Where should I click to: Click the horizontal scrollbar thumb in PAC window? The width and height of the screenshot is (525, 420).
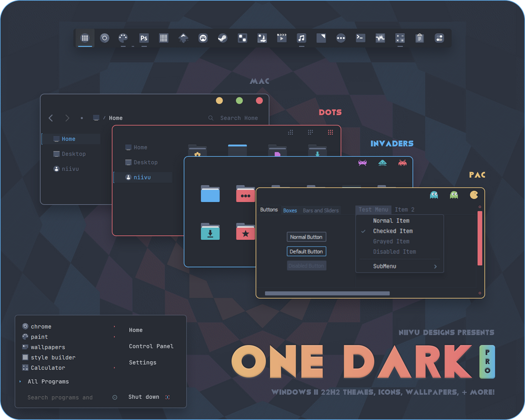click(x=327, y=293)
